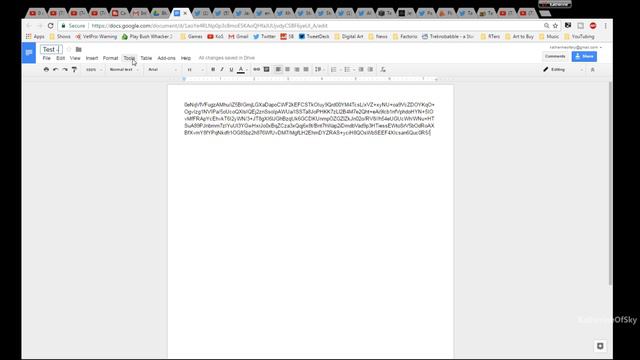Image resolution: width=640 pixels, height=360 pixels.
Task: Open the Factorio bookmark folder
Action: (405, 36)
